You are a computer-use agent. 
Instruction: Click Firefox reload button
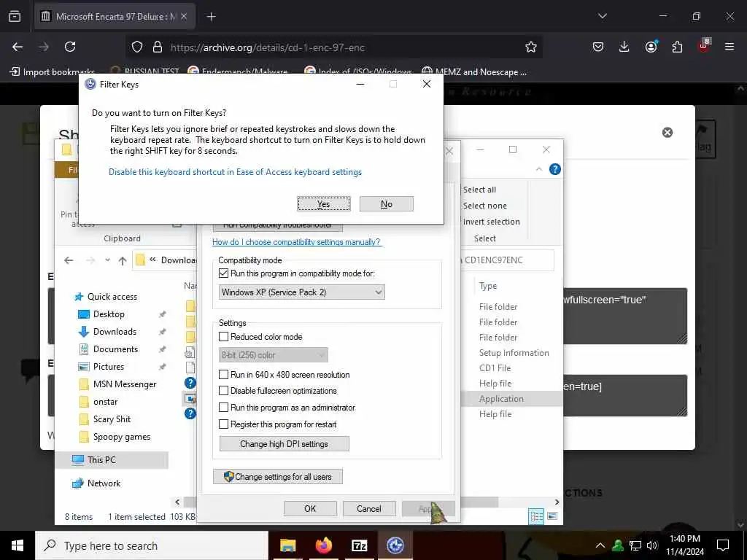point(70,47)
